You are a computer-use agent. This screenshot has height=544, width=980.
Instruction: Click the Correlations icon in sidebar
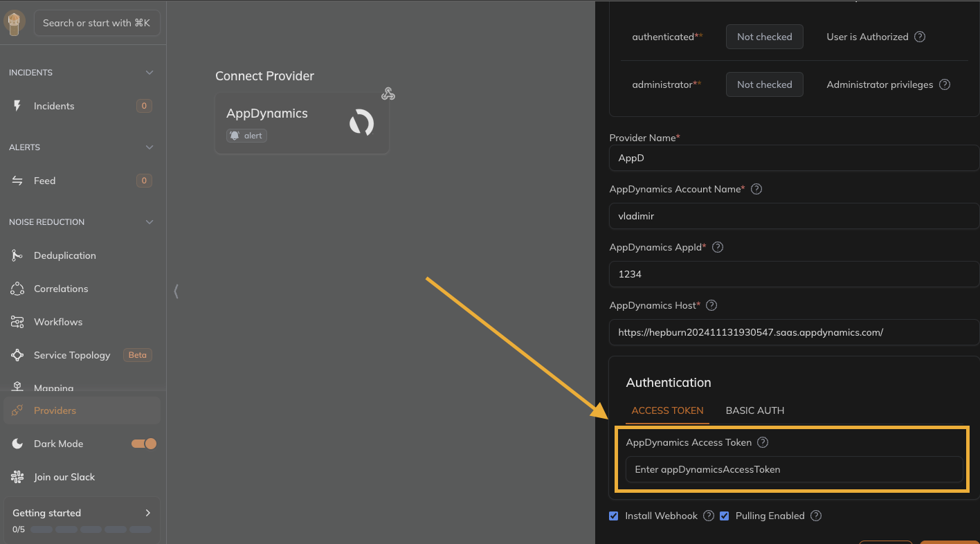click(17, 289)
